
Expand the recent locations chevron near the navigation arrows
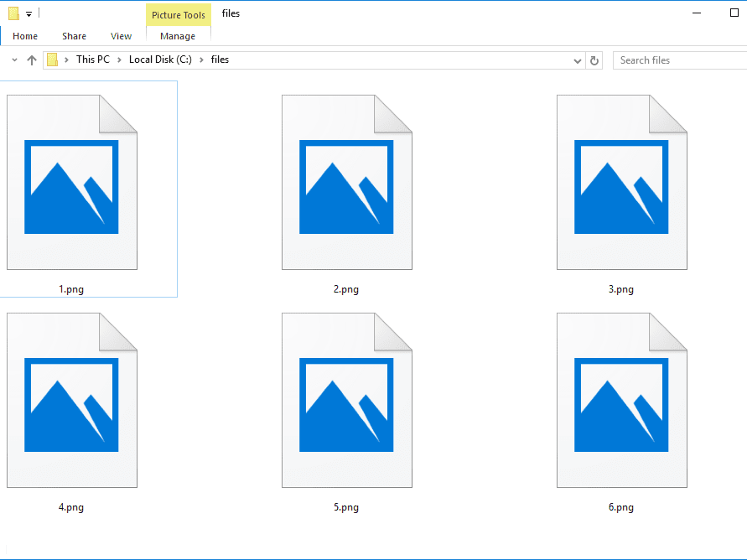13,60
